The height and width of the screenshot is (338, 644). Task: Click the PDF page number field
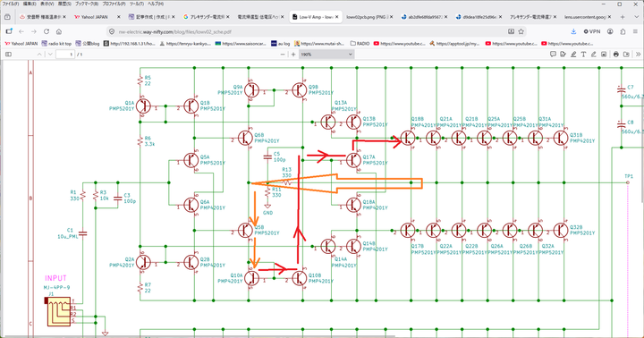(x=65, y=55)
